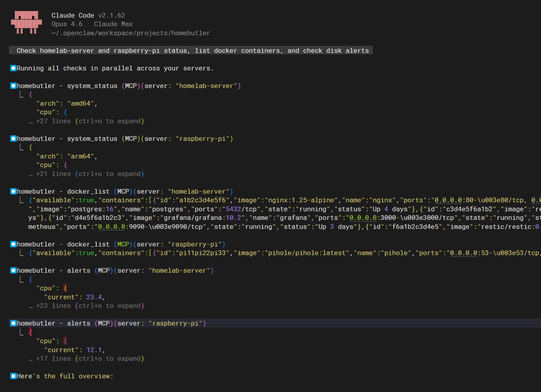
Task: Click the 'Claude Code' title text
Action: point(73,16)
